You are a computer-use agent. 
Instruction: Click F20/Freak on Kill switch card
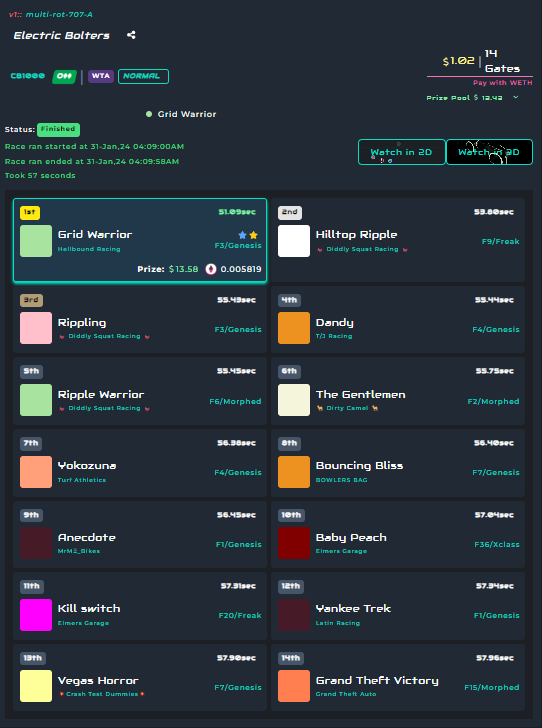pyautogui.click(x=240, y=616)
